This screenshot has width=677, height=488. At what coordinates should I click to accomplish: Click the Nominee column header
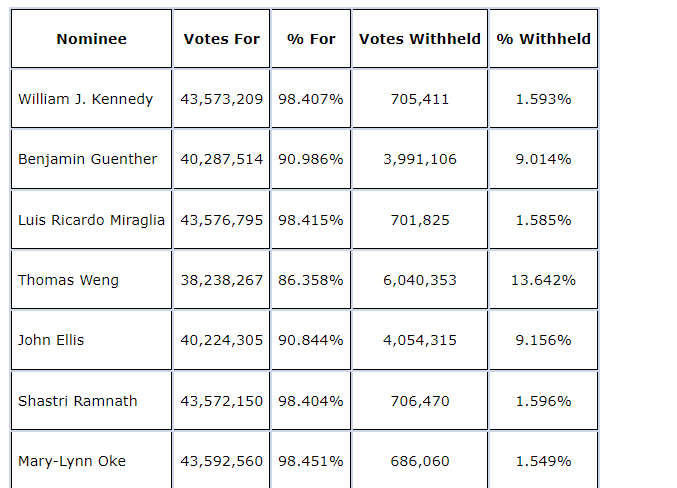tap(91, 39)
